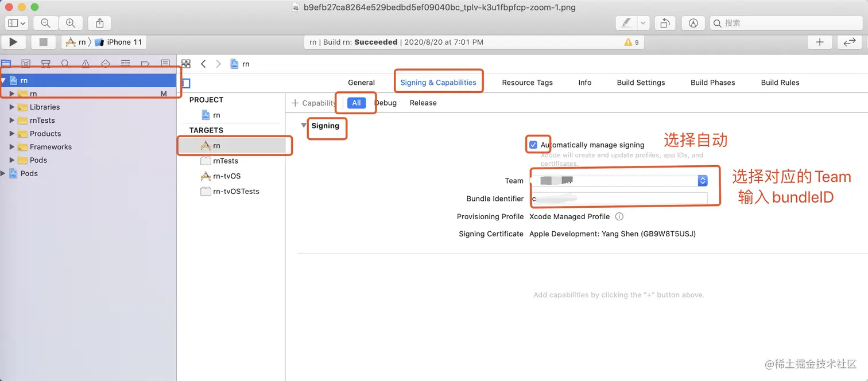Select the All configuration filter

356,103
